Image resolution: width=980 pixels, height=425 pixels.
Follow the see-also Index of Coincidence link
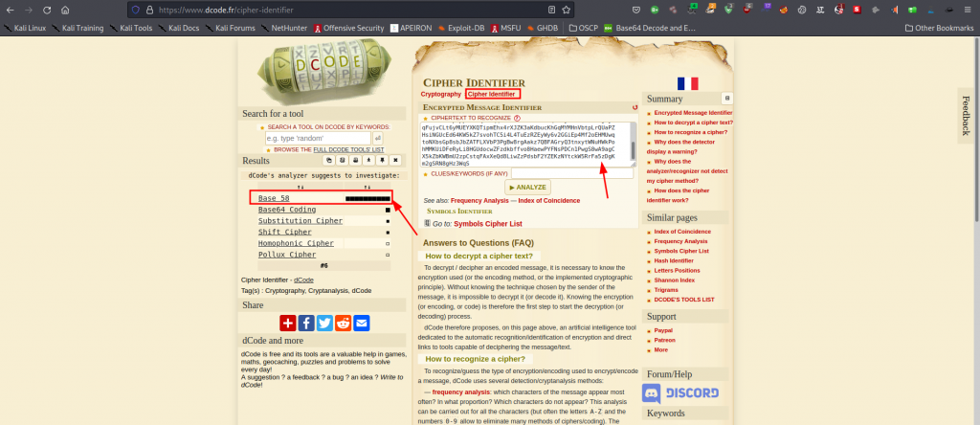[548, 201]
